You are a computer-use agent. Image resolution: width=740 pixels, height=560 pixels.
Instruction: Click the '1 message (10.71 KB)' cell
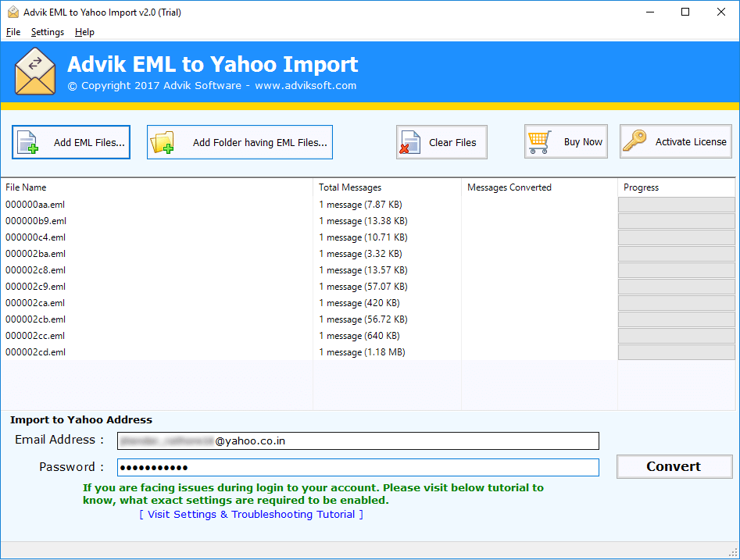363,237
